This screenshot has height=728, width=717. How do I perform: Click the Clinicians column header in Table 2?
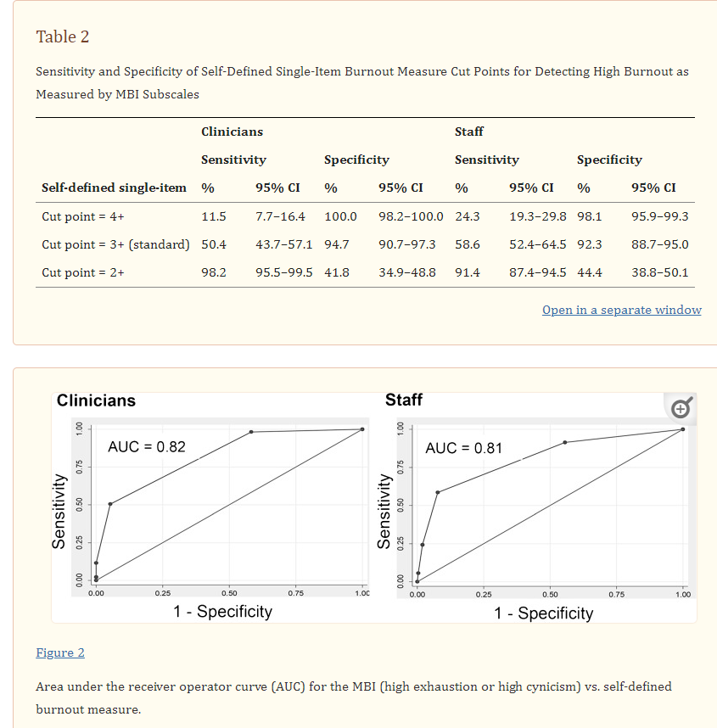(232, 132)
